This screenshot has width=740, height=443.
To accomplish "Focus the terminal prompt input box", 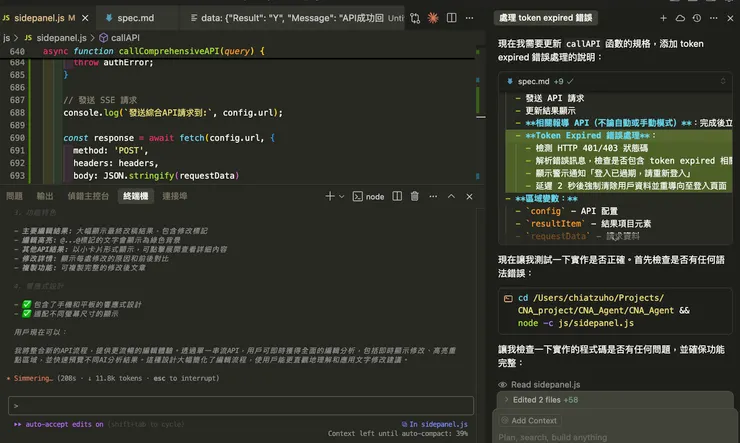I will coord(241,406).
